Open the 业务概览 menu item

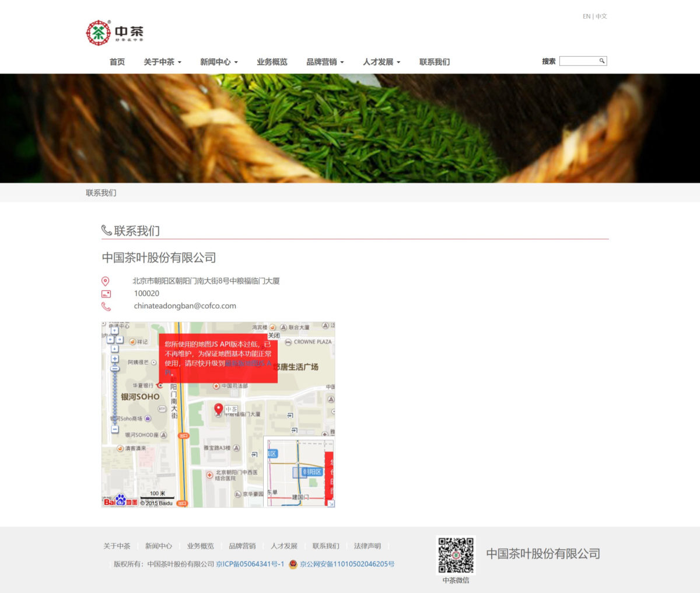click(272, 62)
